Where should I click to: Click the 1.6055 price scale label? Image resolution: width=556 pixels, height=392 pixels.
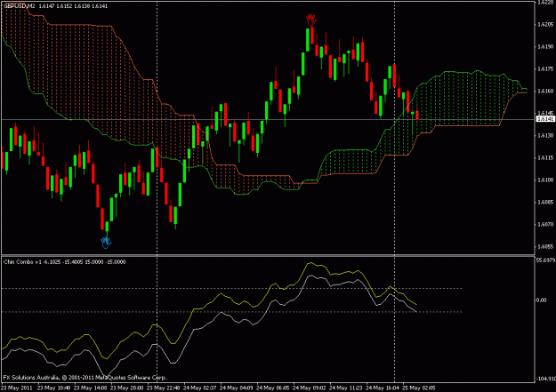click(x=545, y=247)
